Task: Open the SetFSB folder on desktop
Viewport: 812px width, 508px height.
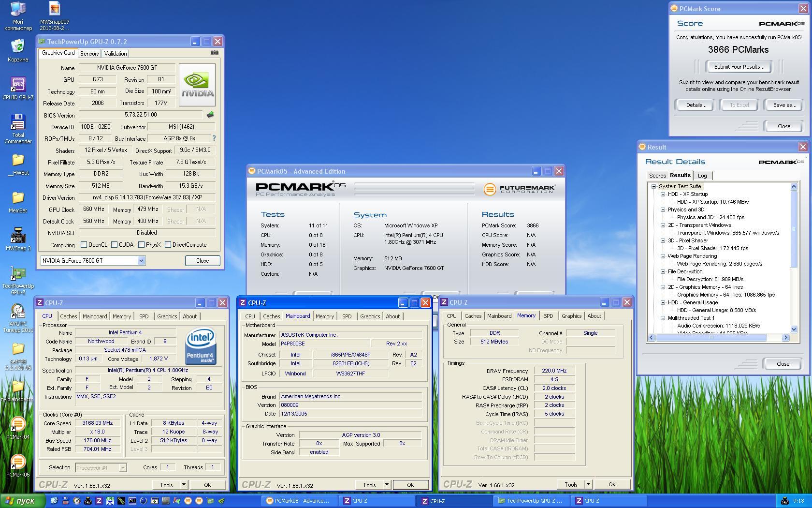Action: point(18,356)
